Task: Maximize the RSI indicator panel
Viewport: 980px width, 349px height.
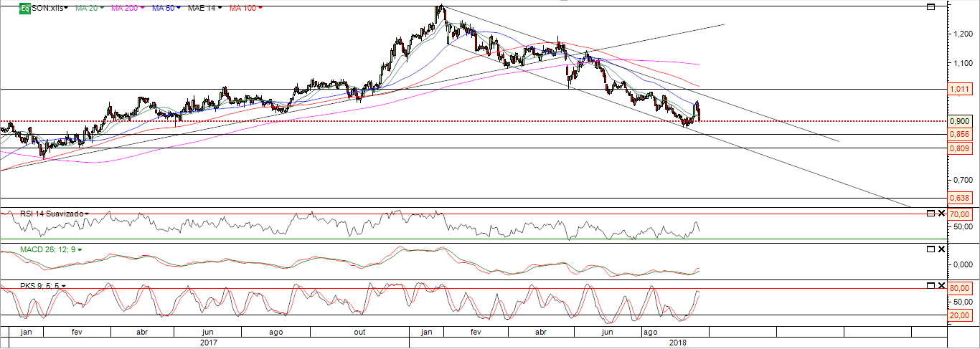Action: (x=931, y=214)
